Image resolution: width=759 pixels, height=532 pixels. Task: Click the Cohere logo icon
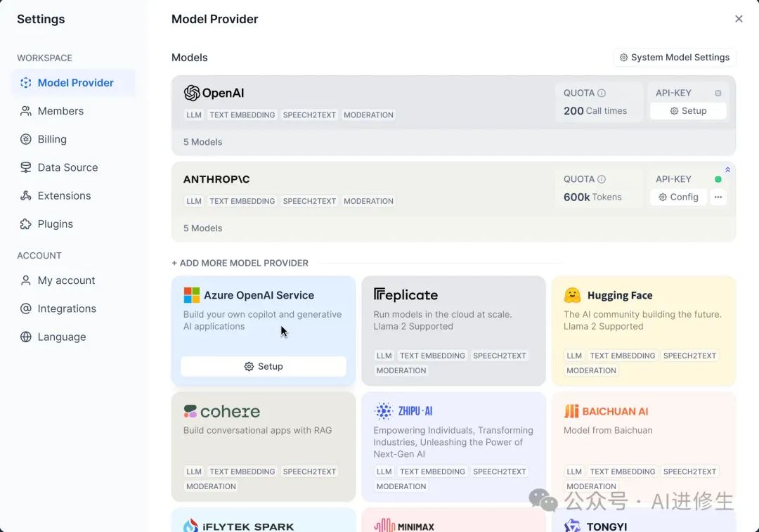[190, 411]
